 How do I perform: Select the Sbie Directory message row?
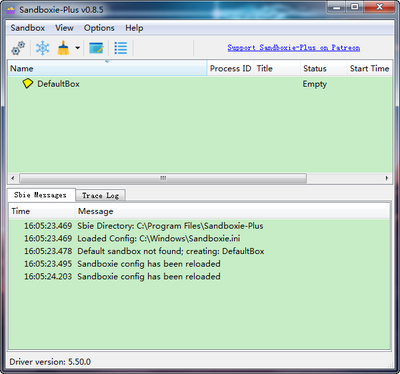click(x=199, y=226)
